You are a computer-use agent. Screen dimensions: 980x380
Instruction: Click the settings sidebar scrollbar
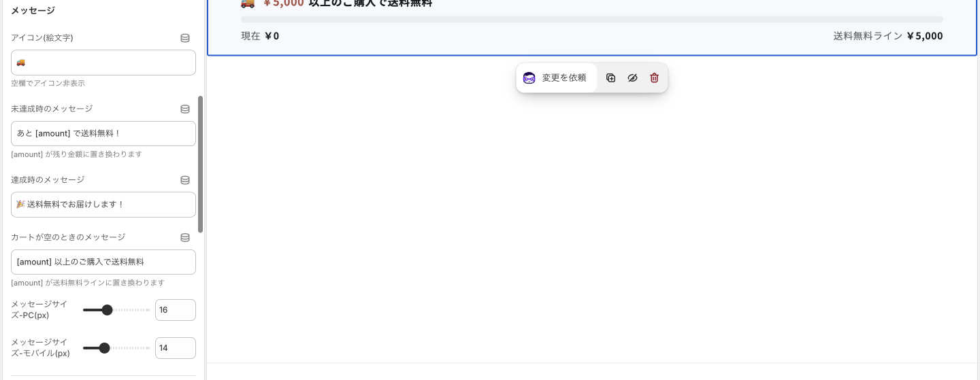[x=200, y=165]
